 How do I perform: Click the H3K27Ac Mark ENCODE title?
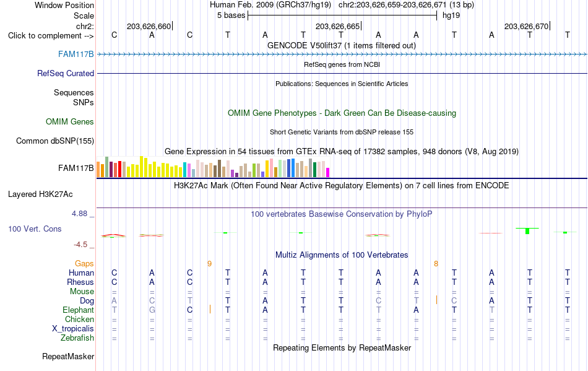[342, 185]
